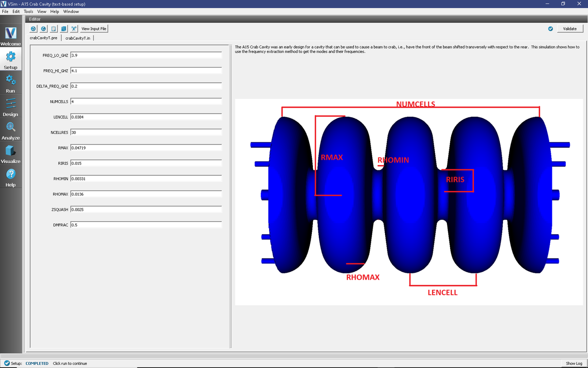Click the redo icon in Editor toolbar

click(43, 29)
